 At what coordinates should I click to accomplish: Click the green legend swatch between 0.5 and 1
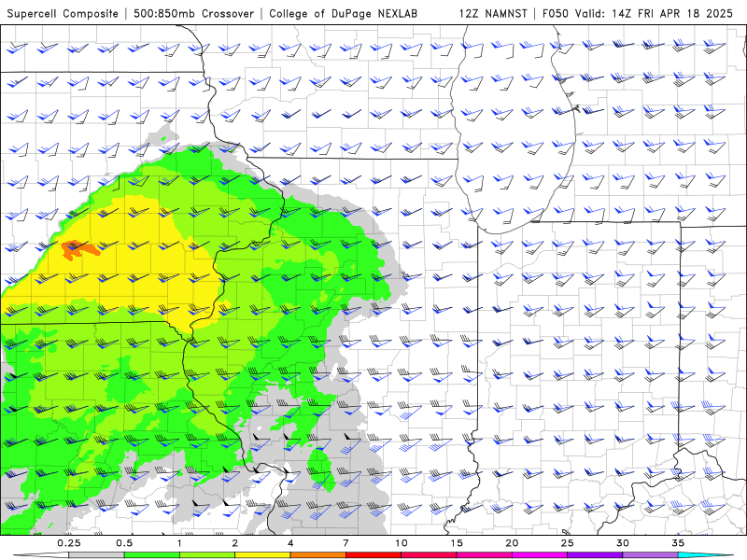(x=152, y=555)
